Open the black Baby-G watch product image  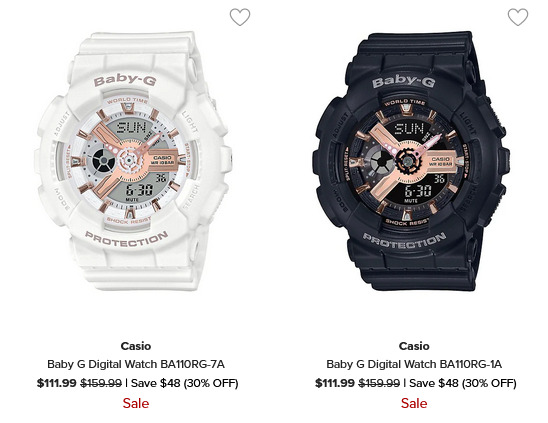[411, 161]
